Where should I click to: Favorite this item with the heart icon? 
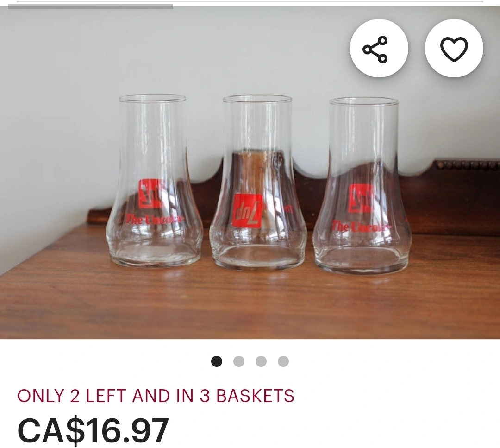pos(454,48)
